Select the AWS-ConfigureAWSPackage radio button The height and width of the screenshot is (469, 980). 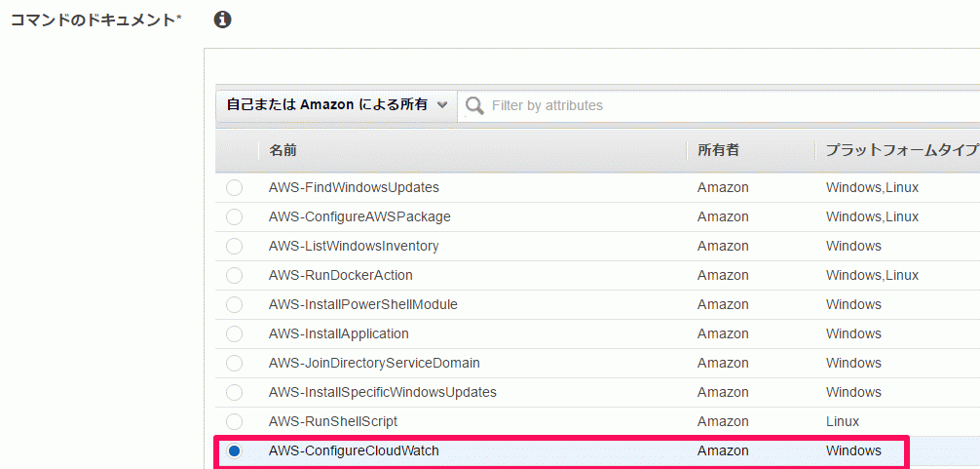tap(234, 217)
